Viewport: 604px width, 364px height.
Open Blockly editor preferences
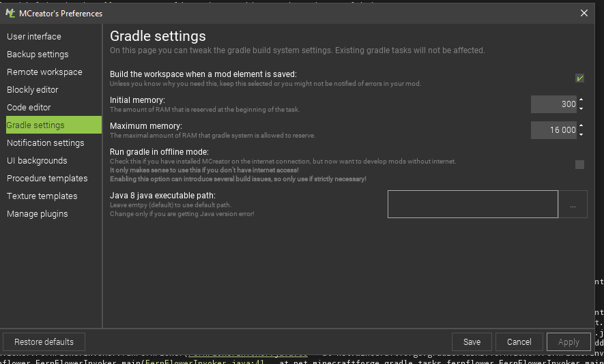32,90
